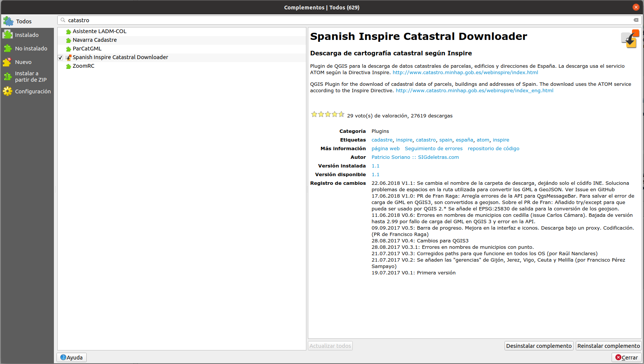Viewport: 644px width, 364px height.
Task: Click ZoomRC plugin icon
Action: (x=69, y=66)
